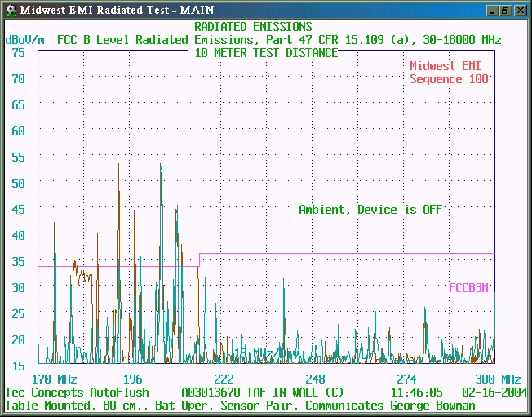
Task: Click the 'Ambient, Device is OFF' annotation
Action: 370,210
